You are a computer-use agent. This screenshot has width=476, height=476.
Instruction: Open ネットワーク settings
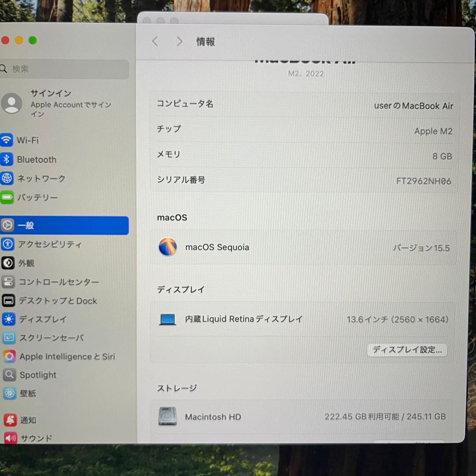(x=7, y=178)
